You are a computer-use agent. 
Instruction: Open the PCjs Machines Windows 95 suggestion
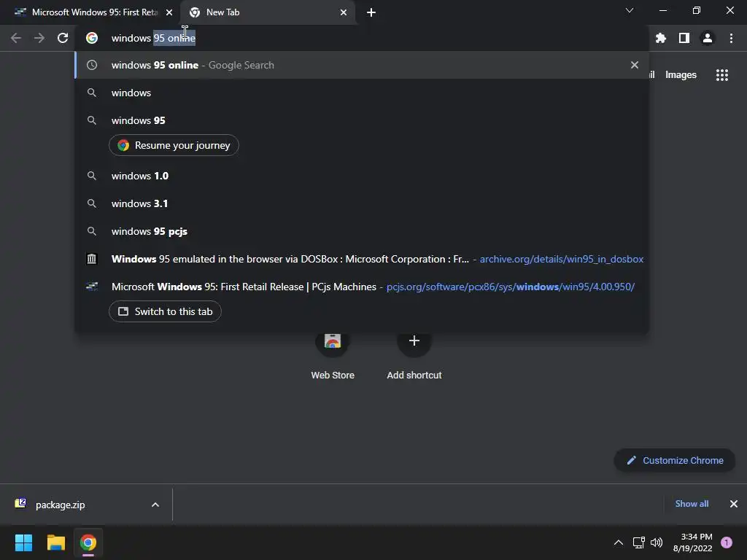pyautogui.click(x=362, y=287)
